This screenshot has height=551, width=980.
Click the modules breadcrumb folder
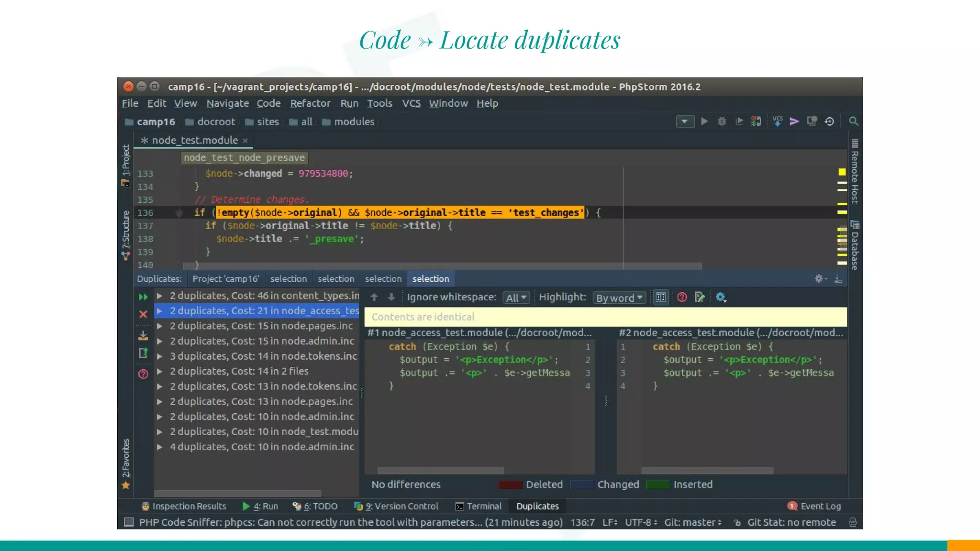[348, 121]
